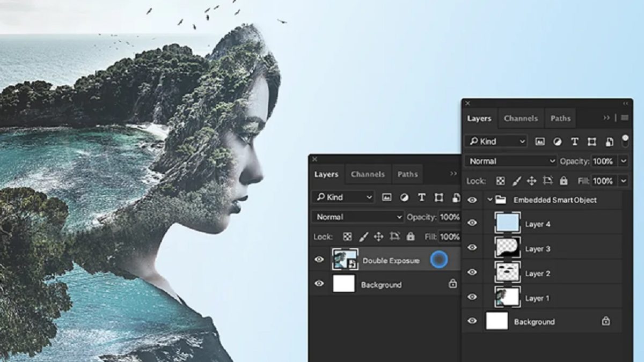Screen dimensions: 644x362
Task: Switch to Paths tab in Embedded Smart Object panel
Action: pyautogui.click(x=560, y=119)
